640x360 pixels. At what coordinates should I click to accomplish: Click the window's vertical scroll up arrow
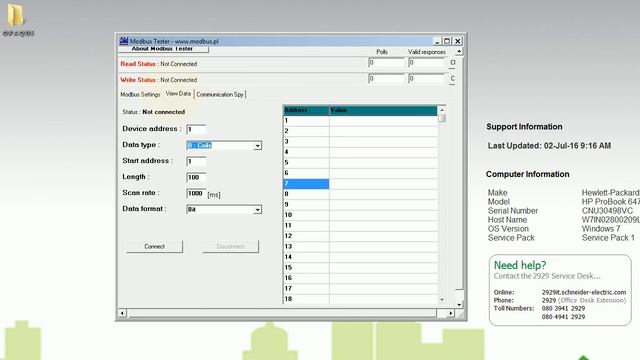459,52
